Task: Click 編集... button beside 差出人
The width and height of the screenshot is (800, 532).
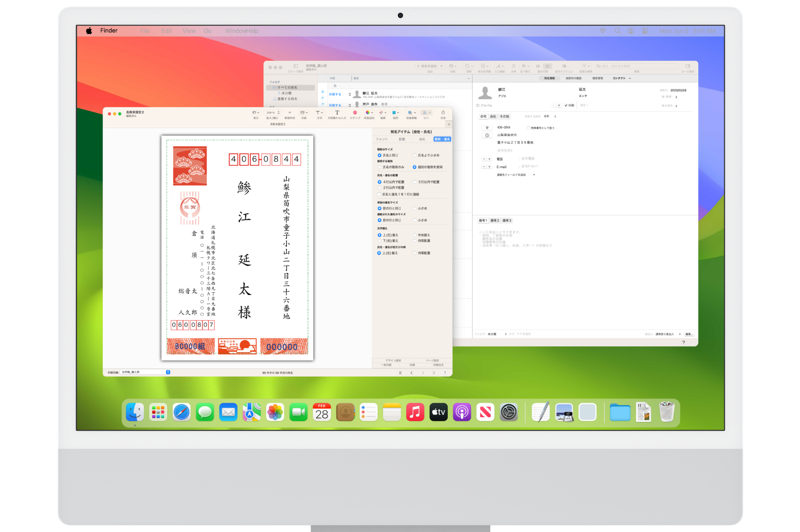Action: pyautogui.click(x=689, y=334)
